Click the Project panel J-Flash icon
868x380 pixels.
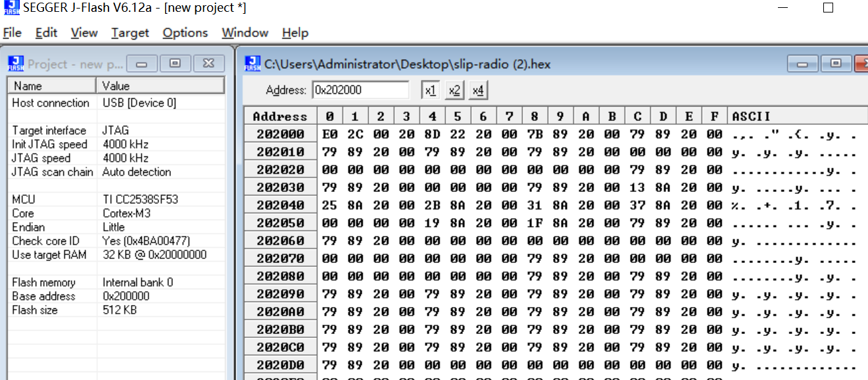(x=16, y=64)
